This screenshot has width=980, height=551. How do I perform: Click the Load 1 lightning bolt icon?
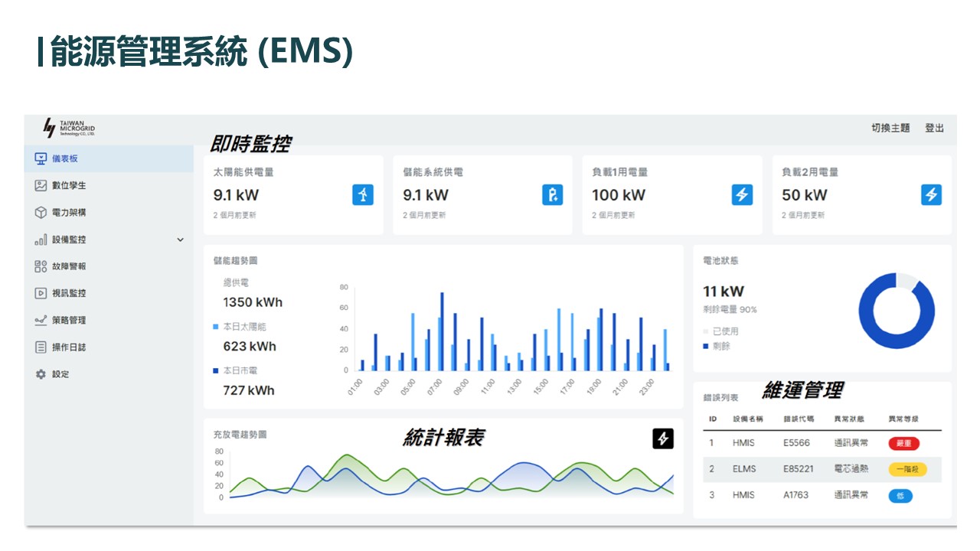[742, 194]
